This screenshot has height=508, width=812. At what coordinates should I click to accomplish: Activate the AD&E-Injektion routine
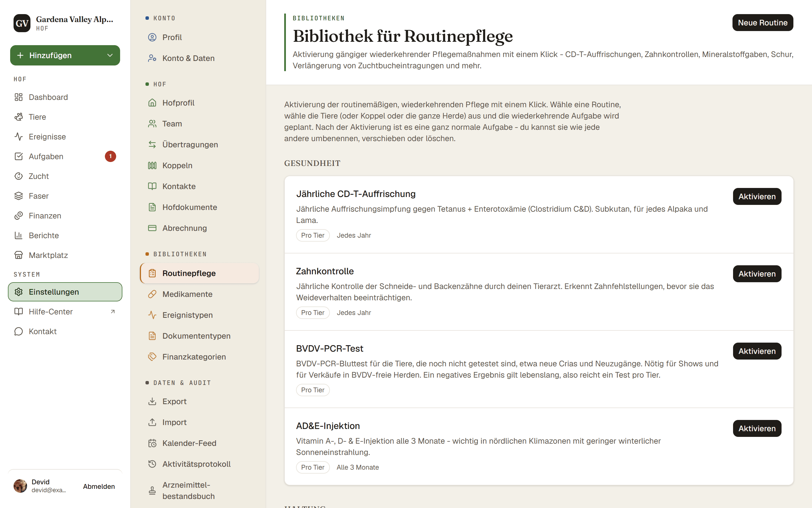pyautogui.click(x=757, y=428)
